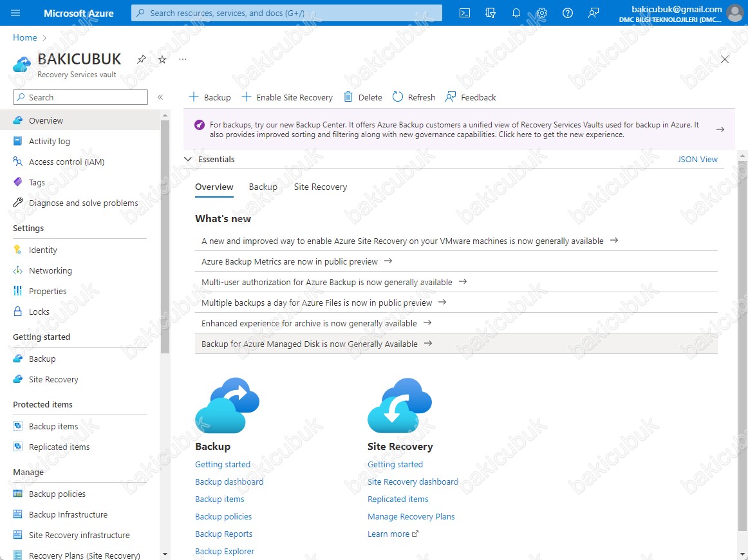Screen dimensions: 748x560
Task: Click the Home breadcrumb link
Action: [x=25, y=38]
